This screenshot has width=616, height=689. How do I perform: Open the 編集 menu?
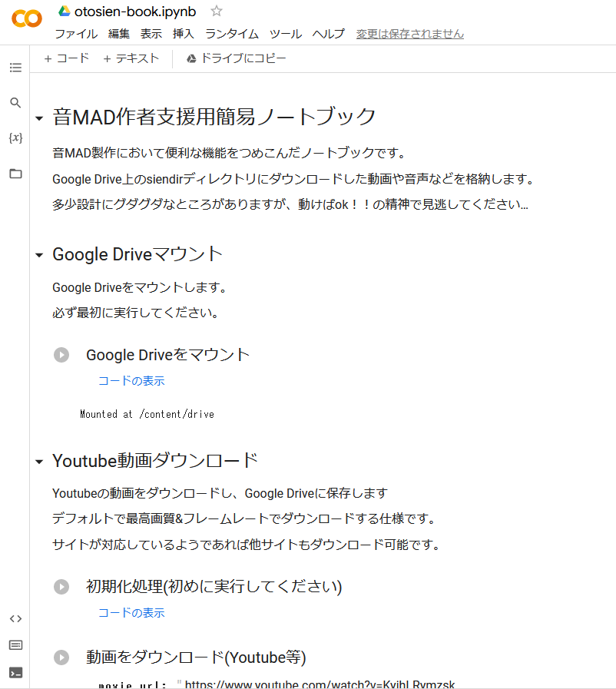pyautogui.click(x=119, y=34)
